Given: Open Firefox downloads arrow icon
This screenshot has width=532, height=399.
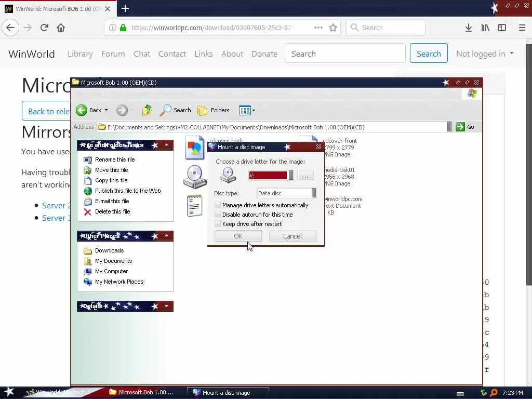Looking at the screenshot, I should pyautogui.click(x=469, y=28).
